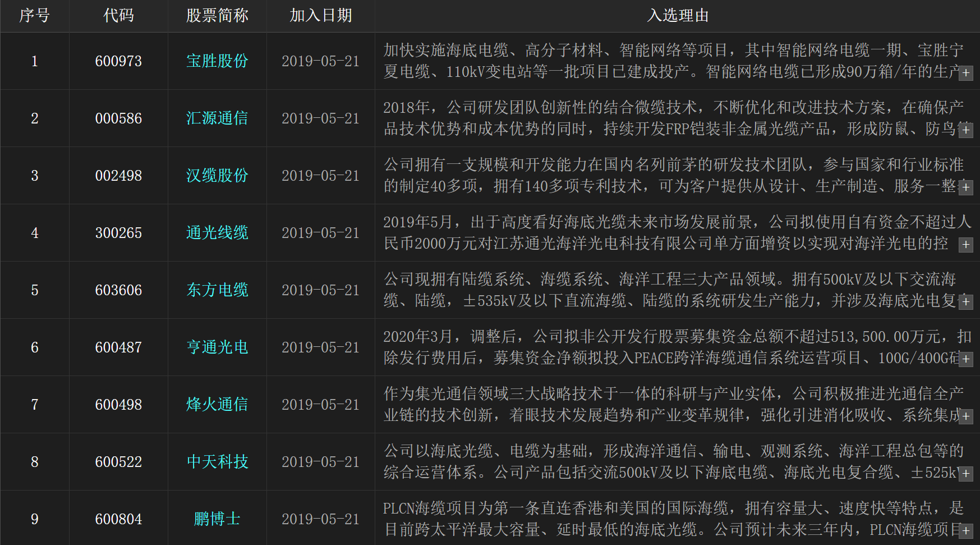This screenshot has width=980, height=545.
Task: Click the 股票简称 column header
Action: coord(217,16)
